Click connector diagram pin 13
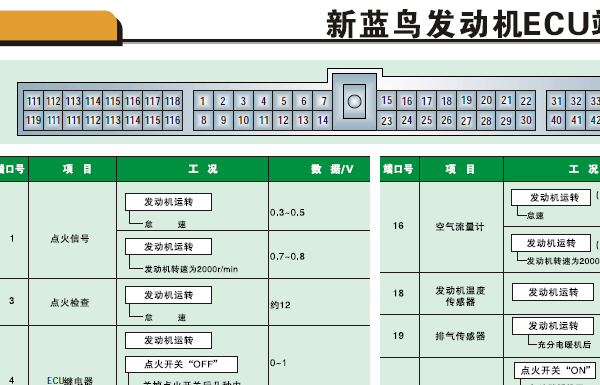600x385 pixels. pyautogui.click(x=303, y=121)
